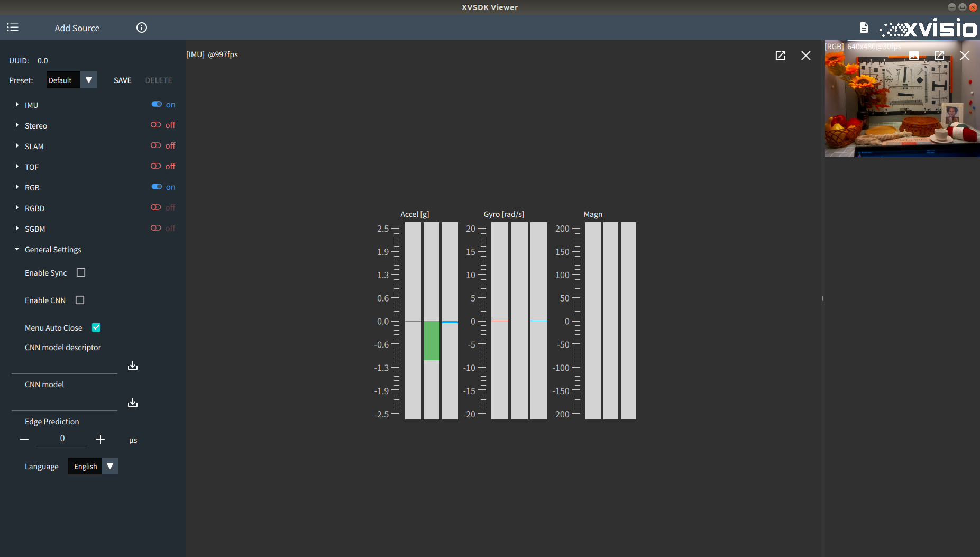Click the "Edge Prediction" label
Image resolution: width=980 pixels, height=557 pixels.
pos(52,422)
